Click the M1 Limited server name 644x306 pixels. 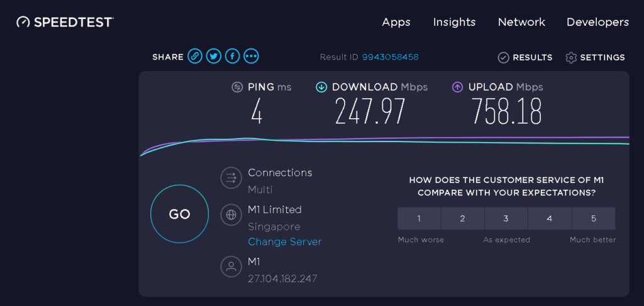point(275,209)
